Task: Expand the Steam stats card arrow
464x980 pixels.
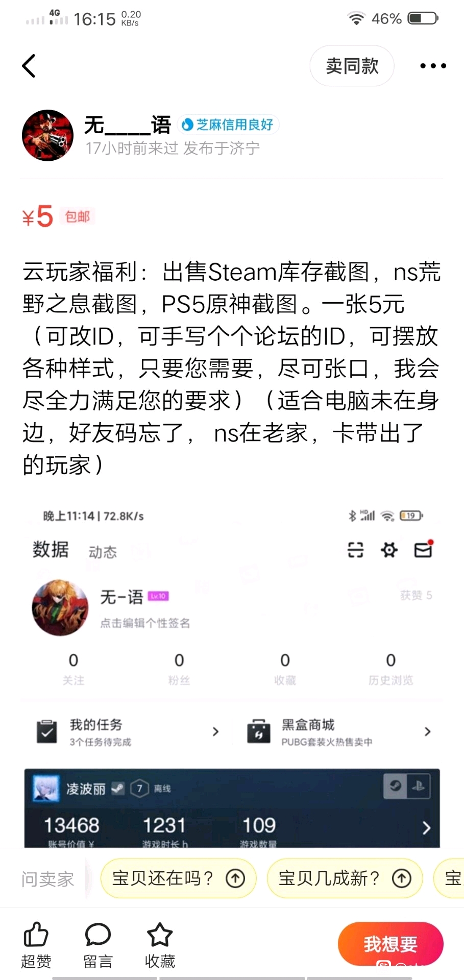Action: click(427, 827)
